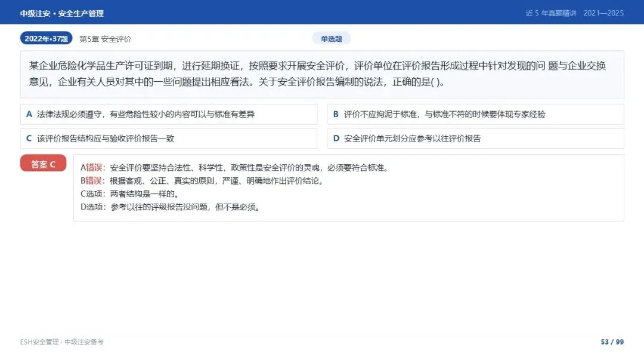The image size is (644, 363).
Task: Click the page number 53 / 99
Action: (x=612, y=342)
